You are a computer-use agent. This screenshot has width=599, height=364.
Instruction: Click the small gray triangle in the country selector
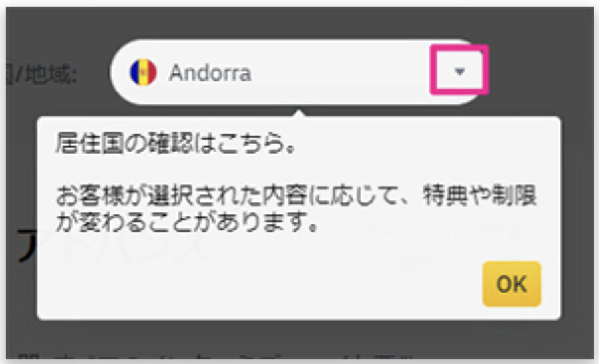(459, 71)
